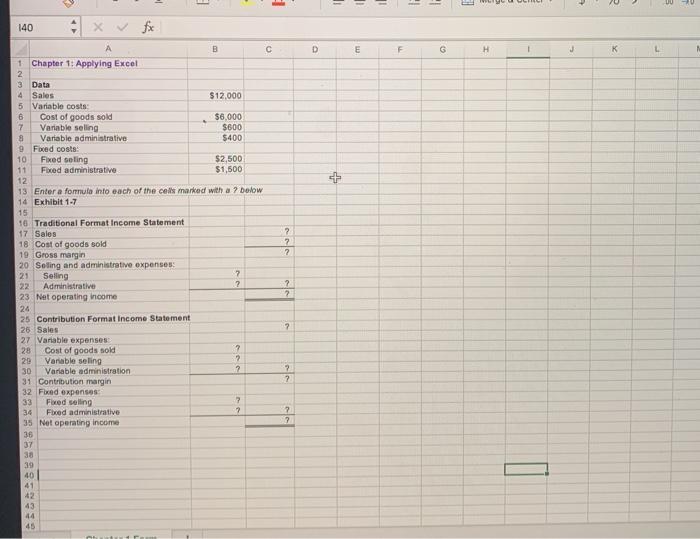Select the ? cell for Contribution margin
Image resolution: width=700 pixels, height=539 pixels.
point(270,379)
